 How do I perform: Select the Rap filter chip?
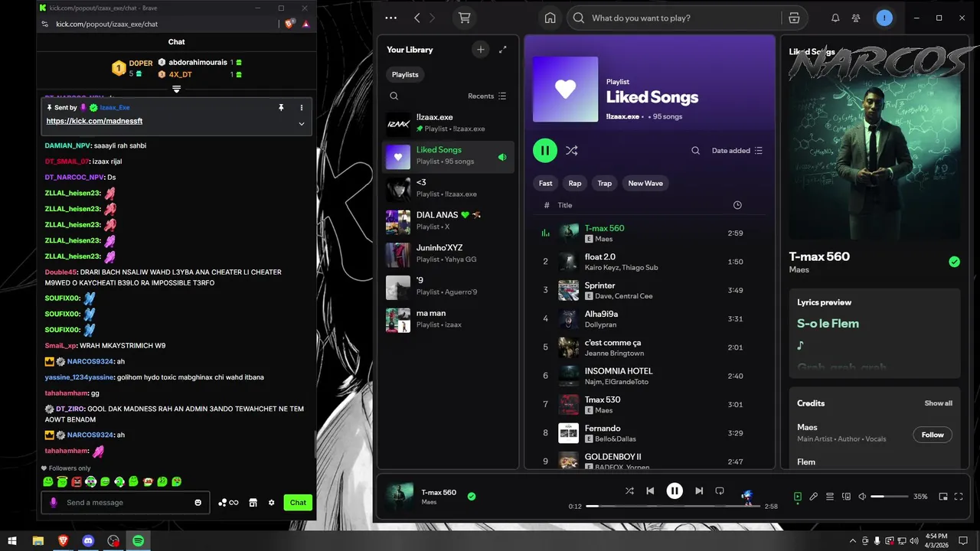[575, 183]
